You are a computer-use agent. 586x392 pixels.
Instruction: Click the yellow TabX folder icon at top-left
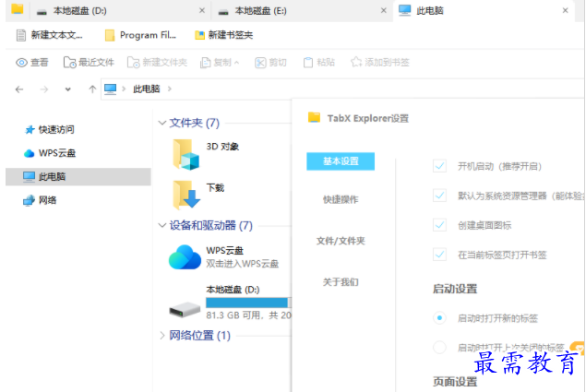coord(18,9)
